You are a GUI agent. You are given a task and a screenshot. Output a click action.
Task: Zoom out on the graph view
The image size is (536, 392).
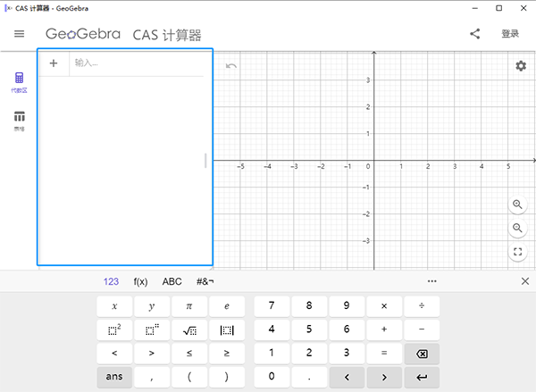517,229
